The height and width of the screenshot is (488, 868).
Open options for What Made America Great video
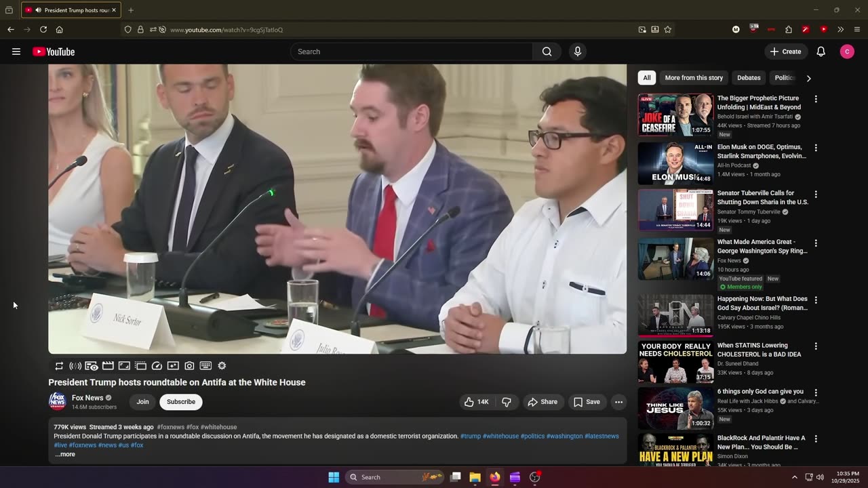[816, 243]
